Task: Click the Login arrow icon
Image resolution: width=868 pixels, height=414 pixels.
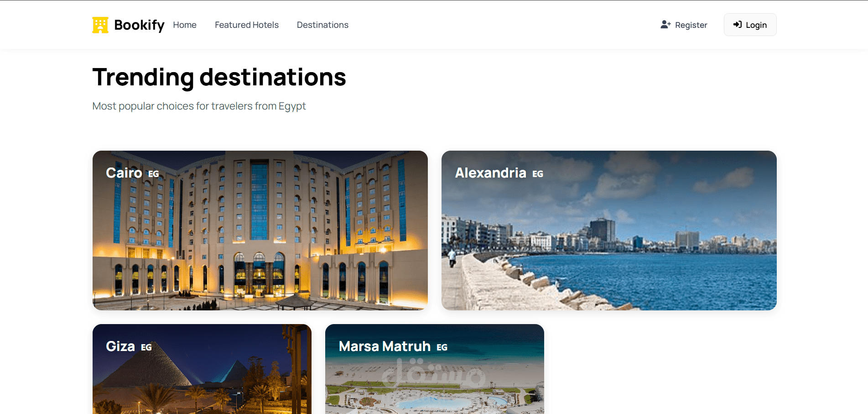Action: coord(738,25)
